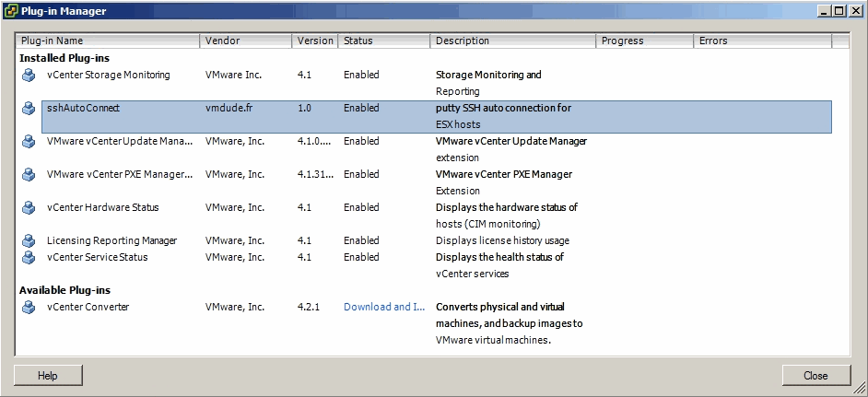The width and height of the screenshot is (868, 397).
Task: Select the vCenter Service Status name
Action: 98,258
